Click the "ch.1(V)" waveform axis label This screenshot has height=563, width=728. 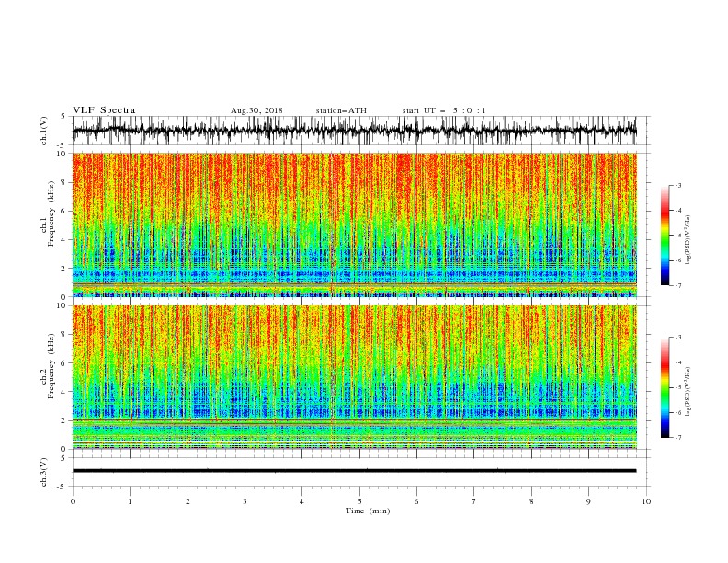click(44, 131)
